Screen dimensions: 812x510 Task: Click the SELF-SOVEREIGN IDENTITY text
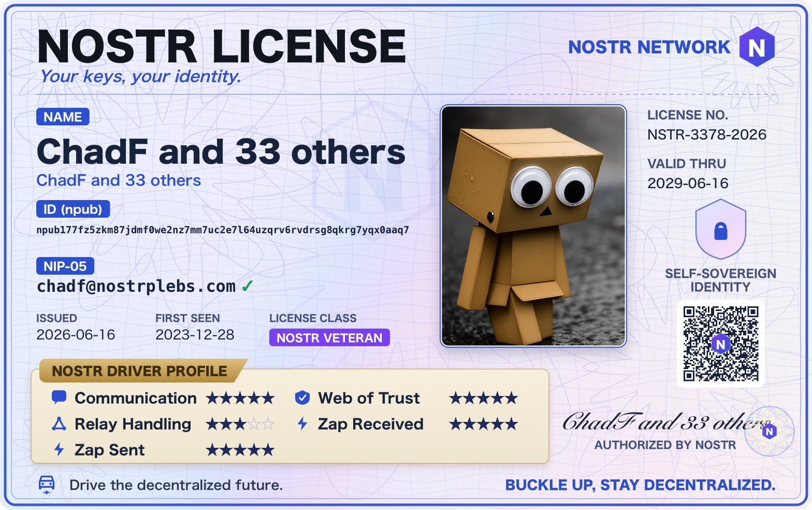(x=720, y=280)
